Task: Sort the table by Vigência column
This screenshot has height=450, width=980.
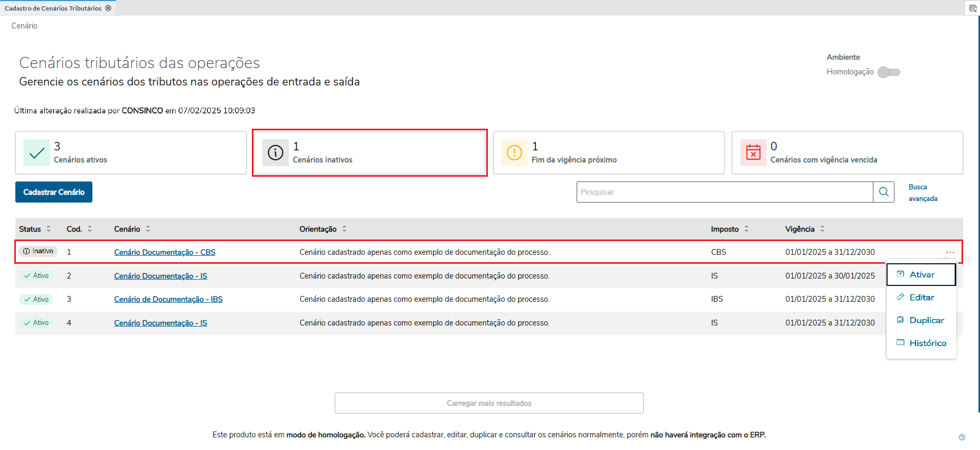Action: (x=822, y=229)
